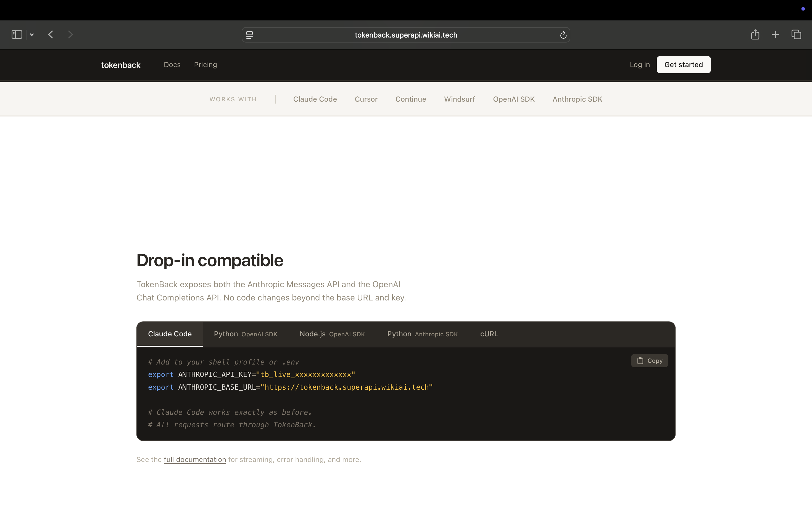Click the forward navigation arrow
The height and width of the screenshot is (528, 812).
70,35
